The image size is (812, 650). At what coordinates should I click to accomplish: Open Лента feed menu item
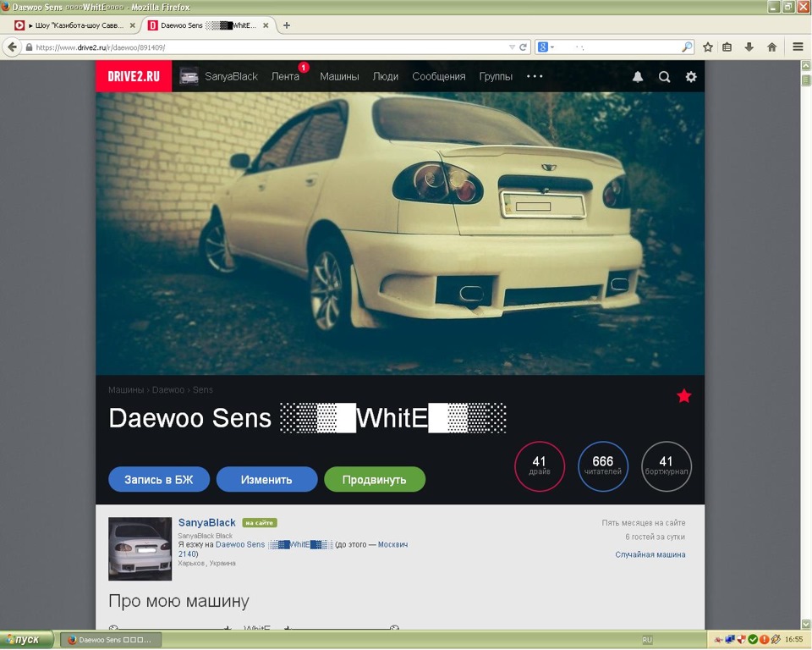click(x=285, y=76)
